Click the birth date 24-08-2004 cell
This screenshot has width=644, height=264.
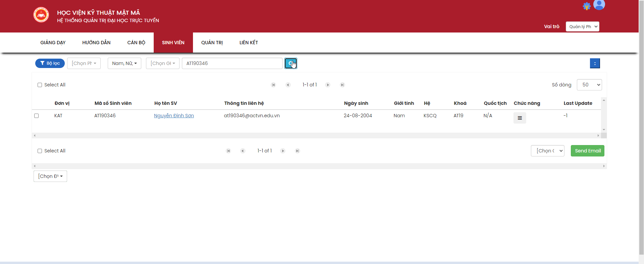point(358,116)
